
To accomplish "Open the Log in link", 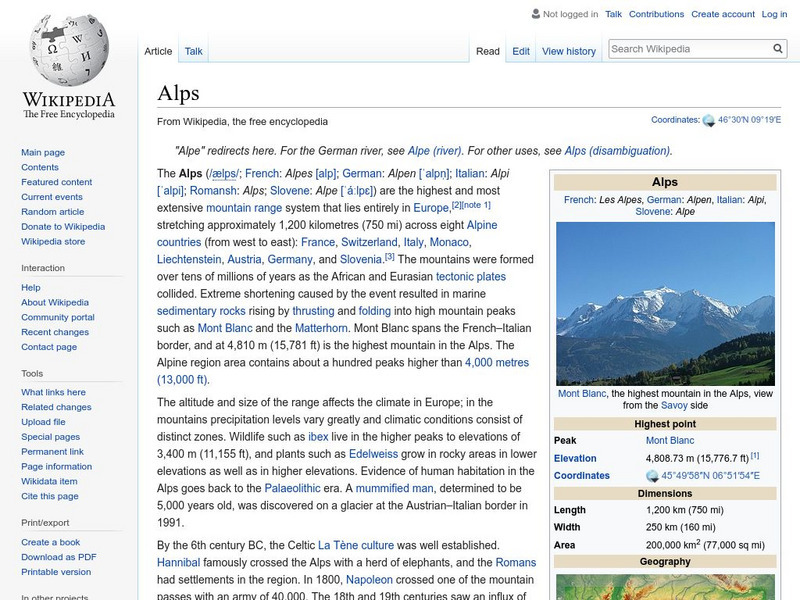I will point(774,14).
